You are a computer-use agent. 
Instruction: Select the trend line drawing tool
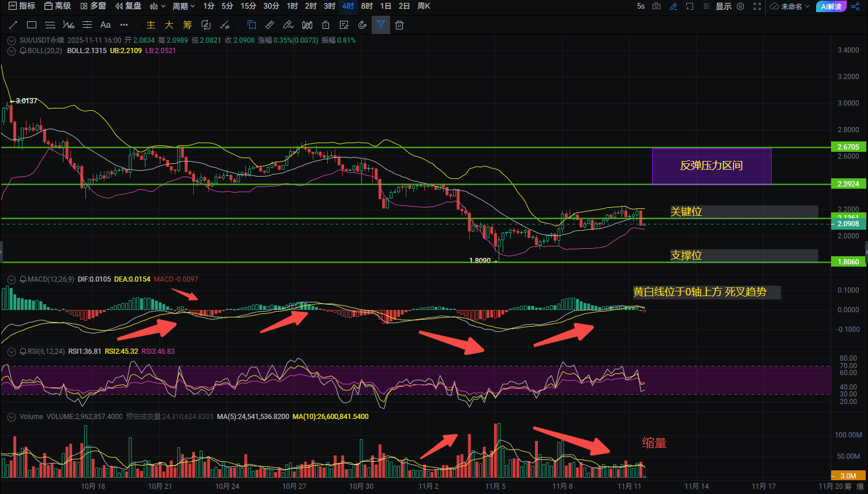pyautogui.click(x=13, y=25)
